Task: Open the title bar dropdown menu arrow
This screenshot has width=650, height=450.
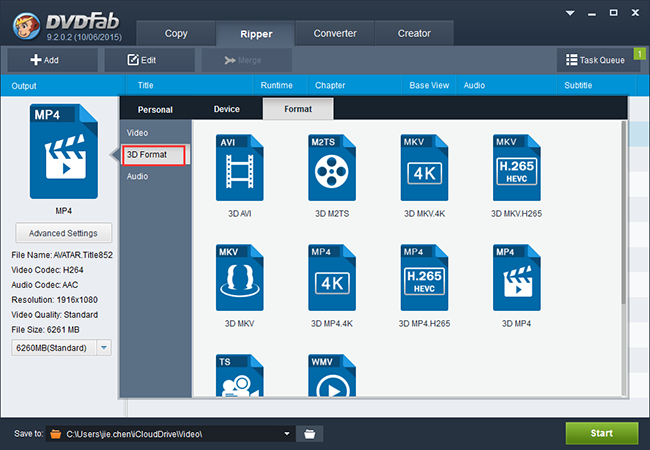Action: (x=570, y=13)
